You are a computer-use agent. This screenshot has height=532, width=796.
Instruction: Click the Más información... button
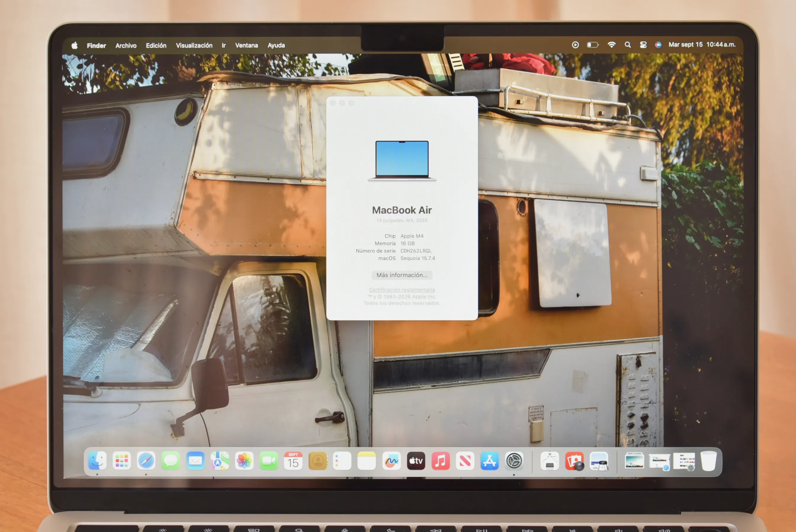pos(402,275)
